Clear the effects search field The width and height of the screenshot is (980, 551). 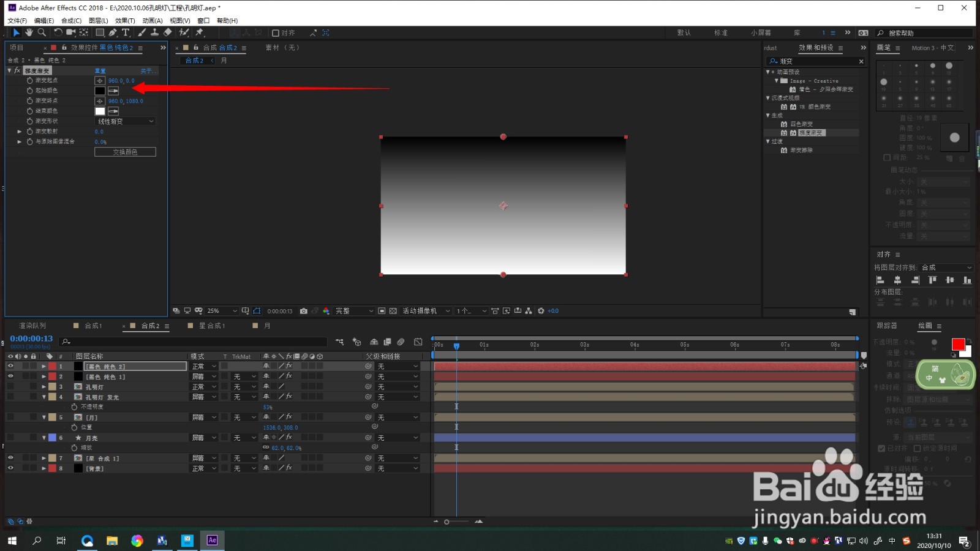861,61
